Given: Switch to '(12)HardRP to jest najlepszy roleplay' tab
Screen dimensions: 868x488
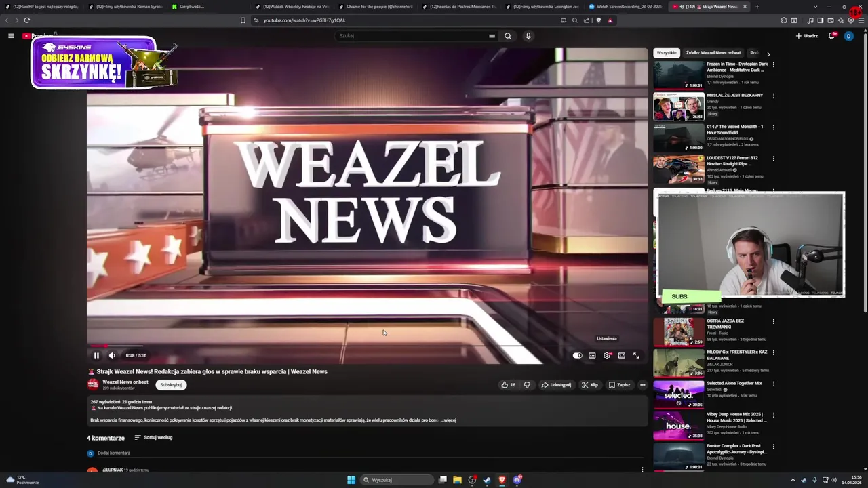Looking at the screenshot, I should pyautogui.click(x=41, y=7).
